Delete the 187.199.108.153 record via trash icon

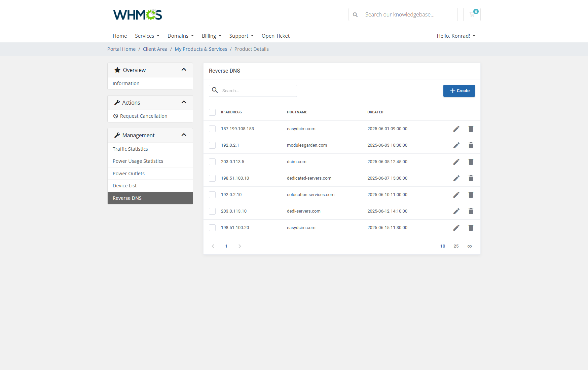pyautogui.click(x=471, y=129)
